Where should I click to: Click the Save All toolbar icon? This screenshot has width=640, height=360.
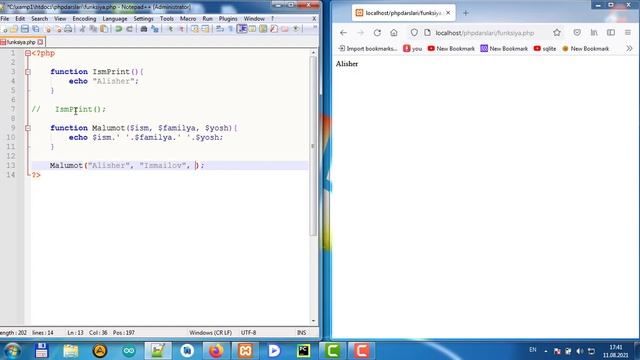tap(36, 29)
